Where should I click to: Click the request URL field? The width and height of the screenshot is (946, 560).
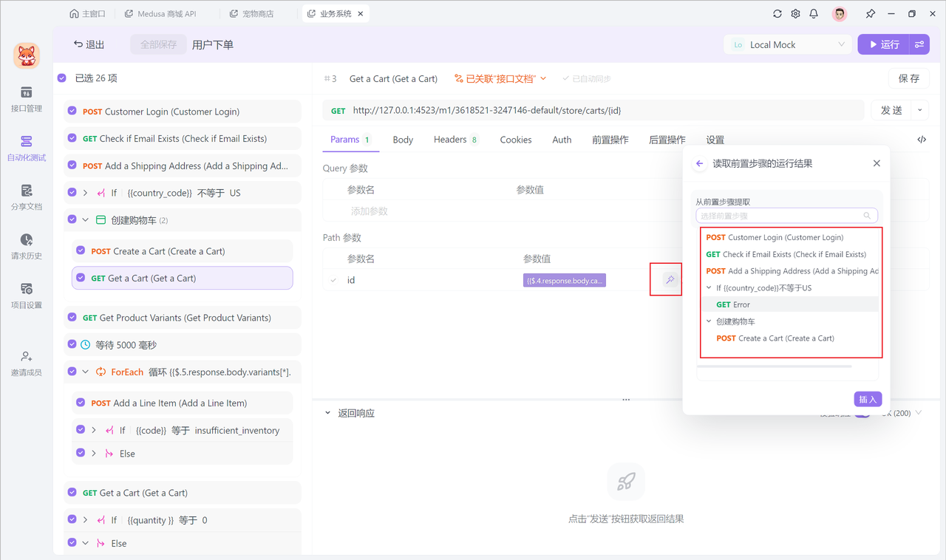[x=593, y=110]
